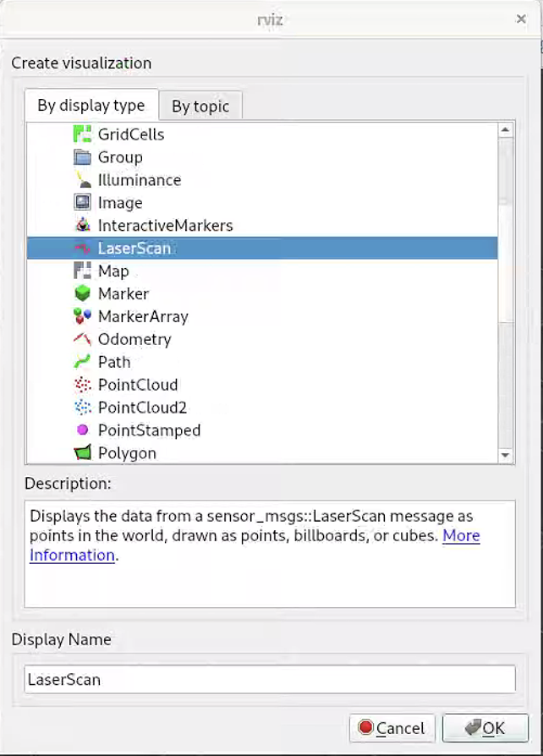Screen dimensions: 543x756
Task: Click the green Marker cube icon
Action: point(82,294)
